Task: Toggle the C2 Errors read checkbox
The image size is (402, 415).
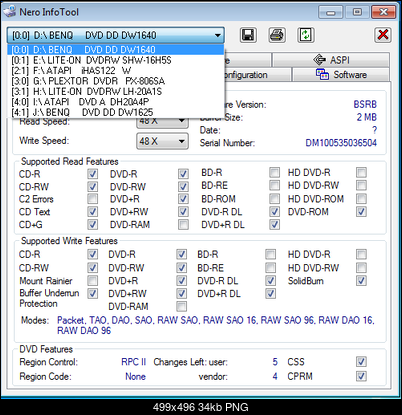Action: point(92,199)
